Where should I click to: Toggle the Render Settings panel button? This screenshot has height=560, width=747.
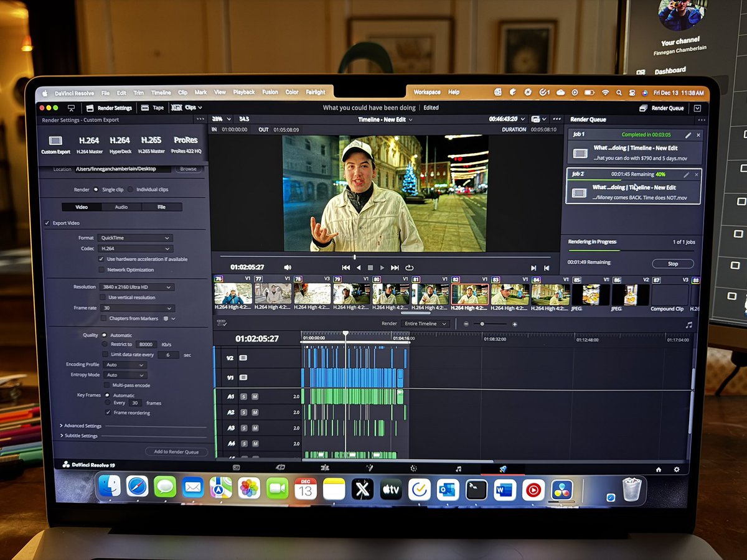pyautogui.click(x=108, y=108)
